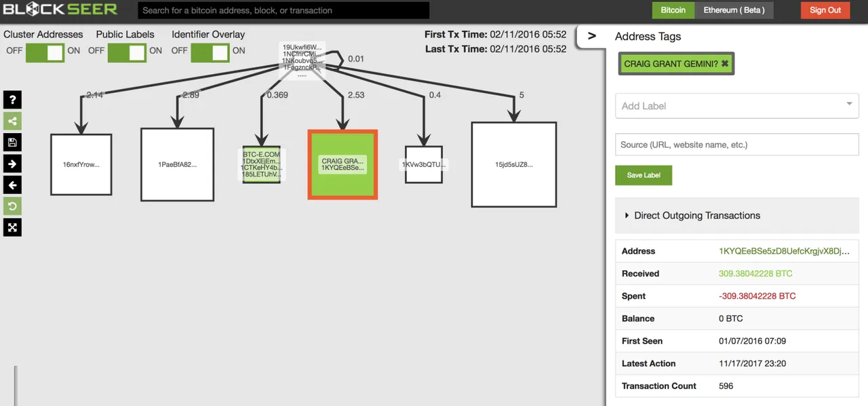Click the 0.01 self-loop amount label
868x406 pixels.
pos(356,59)
